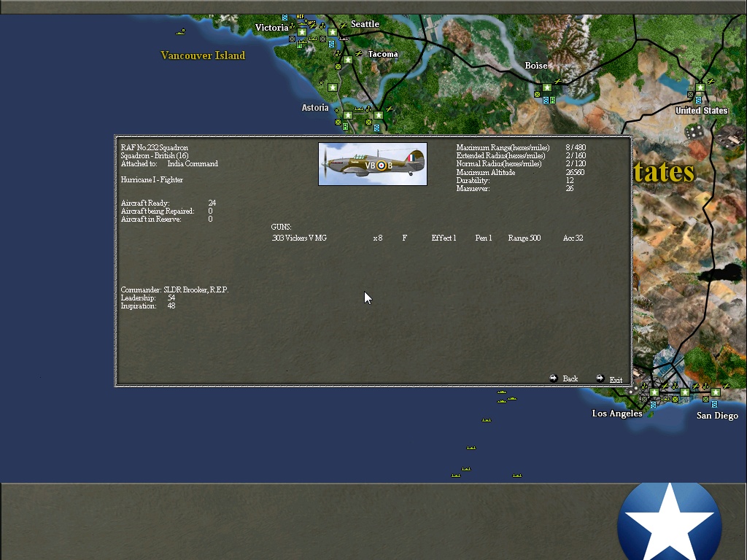Click blue S marker above San Diego label

[714, 404]
